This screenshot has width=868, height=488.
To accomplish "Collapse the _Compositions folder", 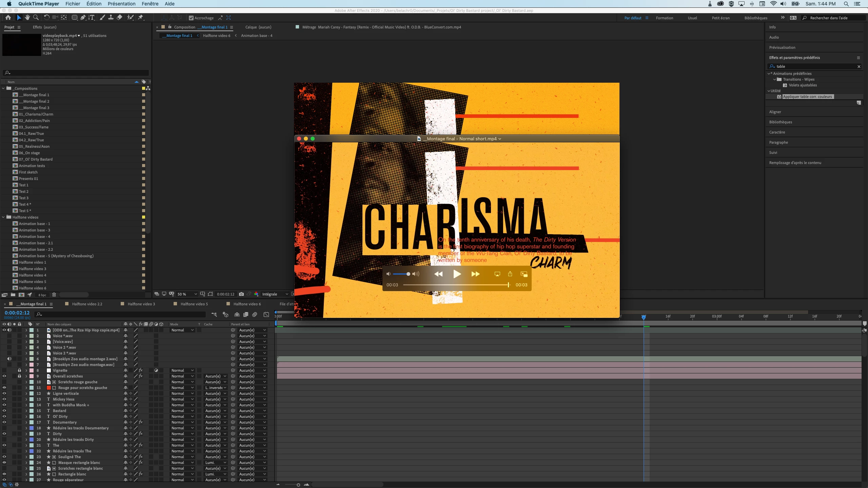I will (x=3, y=88).
